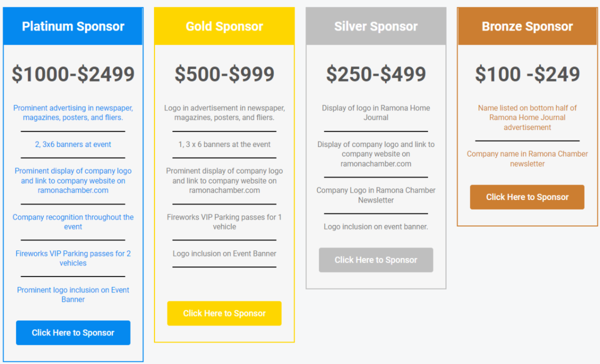Click "Company name in Ramona Chamber newsletter" text

pyautogui.click(x=527, y=158)
